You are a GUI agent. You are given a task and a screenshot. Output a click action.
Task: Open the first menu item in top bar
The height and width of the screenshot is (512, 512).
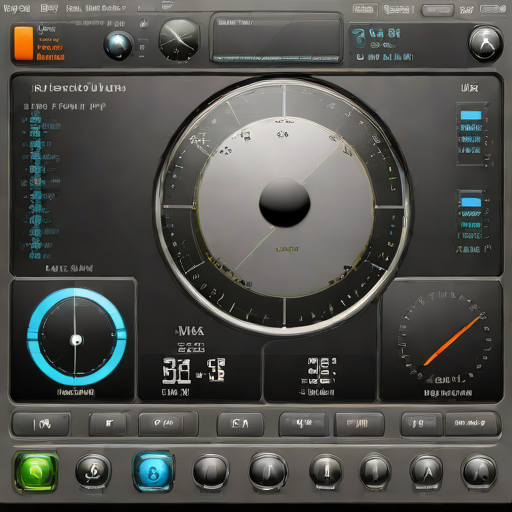17,9
